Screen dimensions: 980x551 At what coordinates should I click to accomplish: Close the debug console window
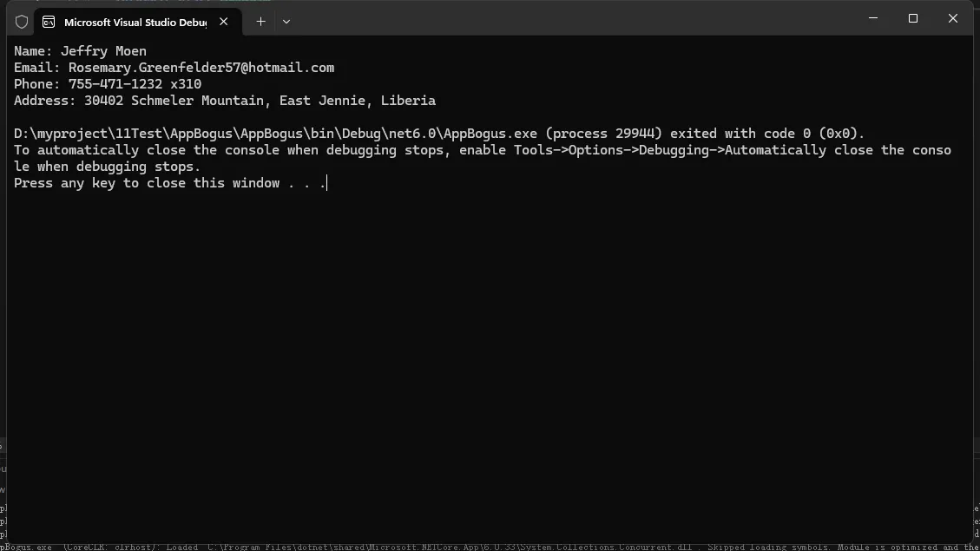click(952, 18)
